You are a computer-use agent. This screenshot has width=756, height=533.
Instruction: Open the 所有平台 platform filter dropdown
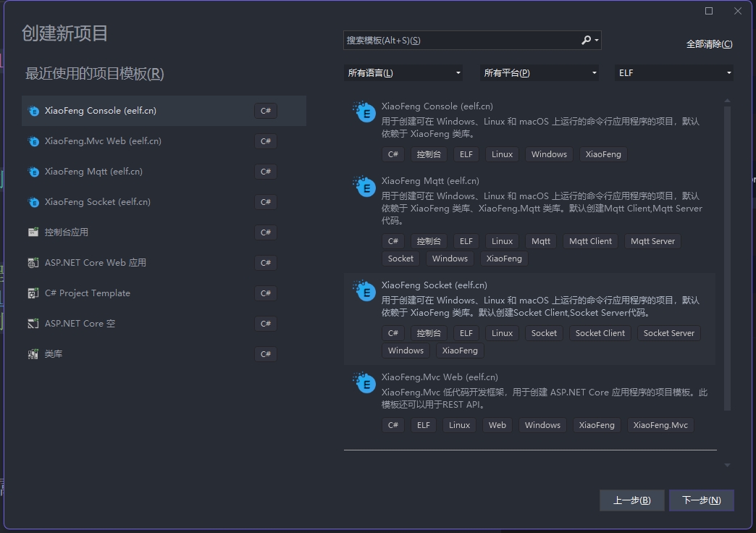(x=539, y=73)
